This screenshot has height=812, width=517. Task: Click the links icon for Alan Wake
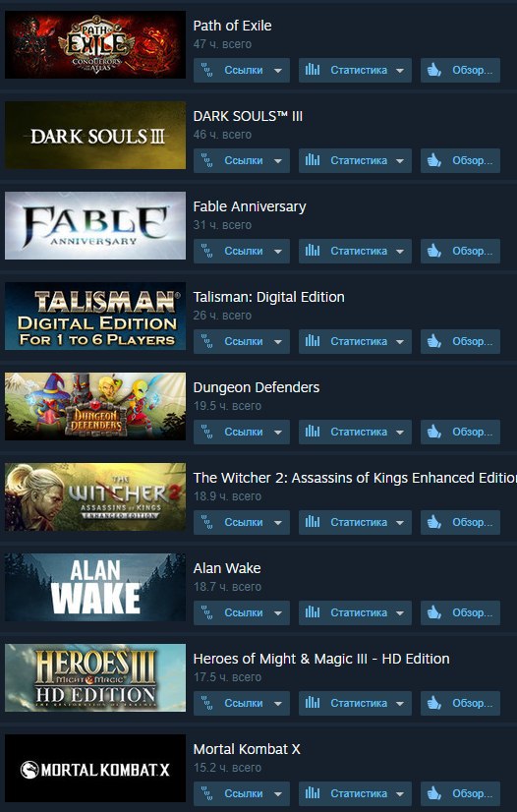point(207,612)
